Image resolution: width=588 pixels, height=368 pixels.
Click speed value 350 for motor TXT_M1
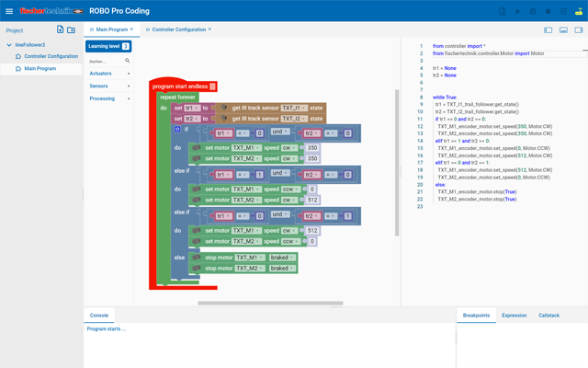coord(312,148)
